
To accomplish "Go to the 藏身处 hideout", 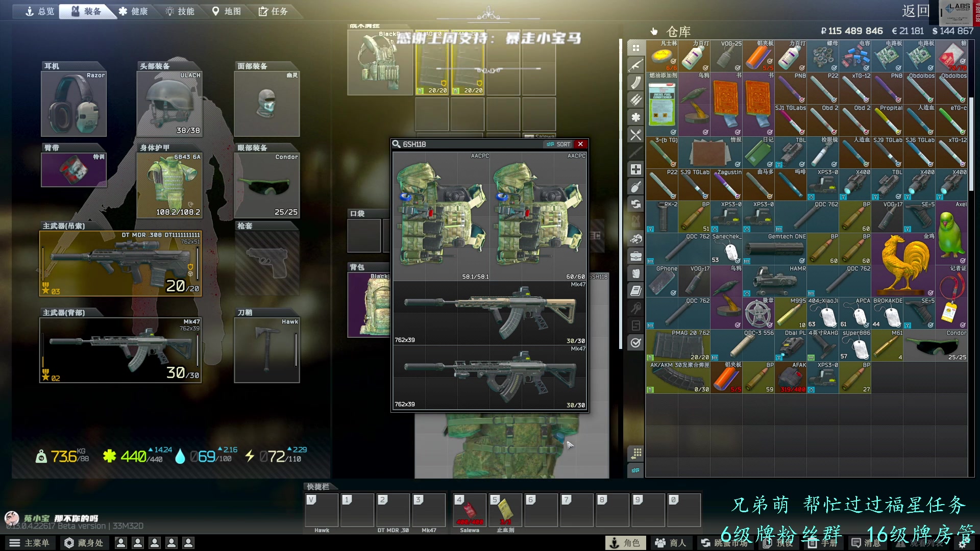I will click(x=84, y=543).
